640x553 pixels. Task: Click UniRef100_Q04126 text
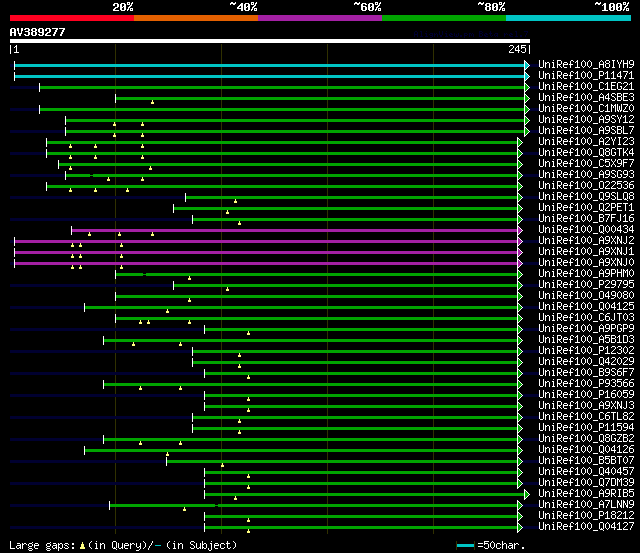586,450
